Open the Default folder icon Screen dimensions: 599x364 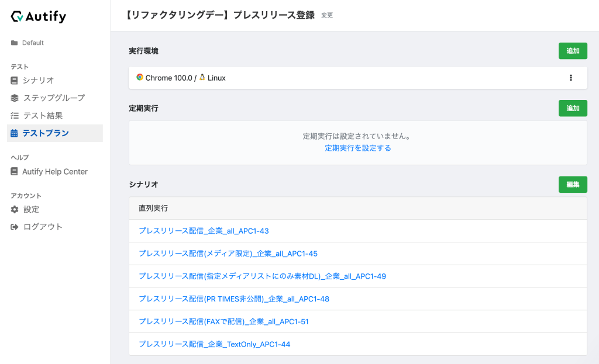(x=14, y=43)
